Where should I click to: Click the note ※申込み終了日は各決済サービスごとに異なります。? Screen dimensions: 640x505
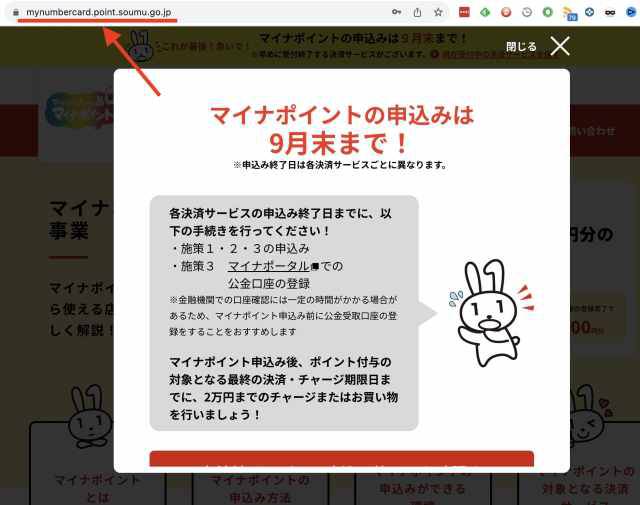point(341,165)
